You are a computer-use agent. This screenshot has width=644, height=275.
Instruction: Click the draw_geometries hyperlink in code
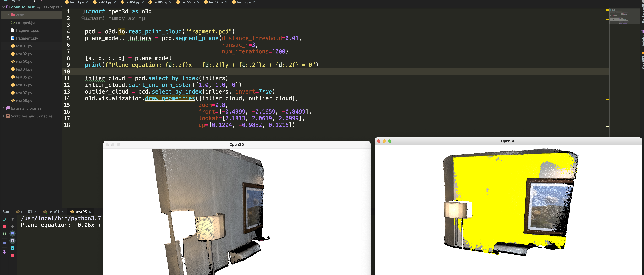(170, 98)
